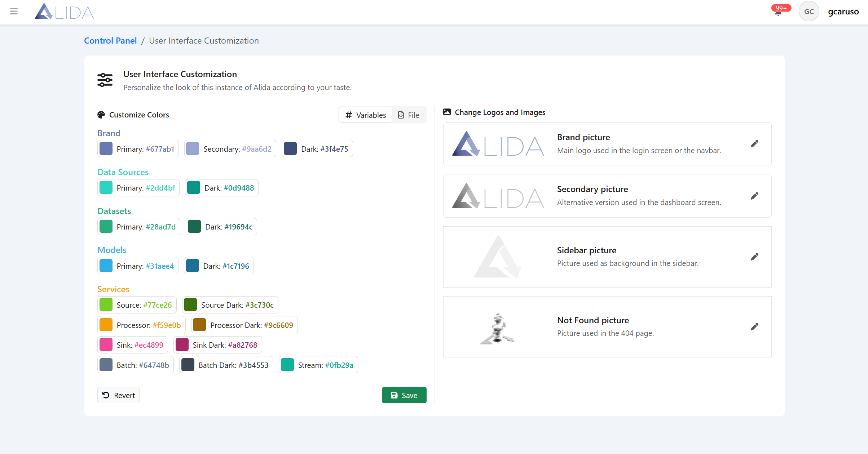Click the Data Sources section heading

coord(123,172)
